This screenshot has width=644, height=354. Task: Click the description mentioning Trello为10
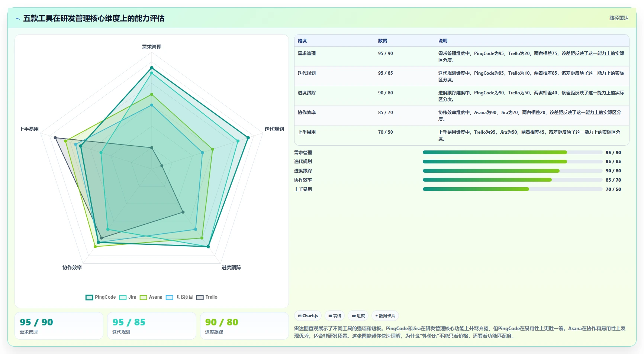point(531,77)
